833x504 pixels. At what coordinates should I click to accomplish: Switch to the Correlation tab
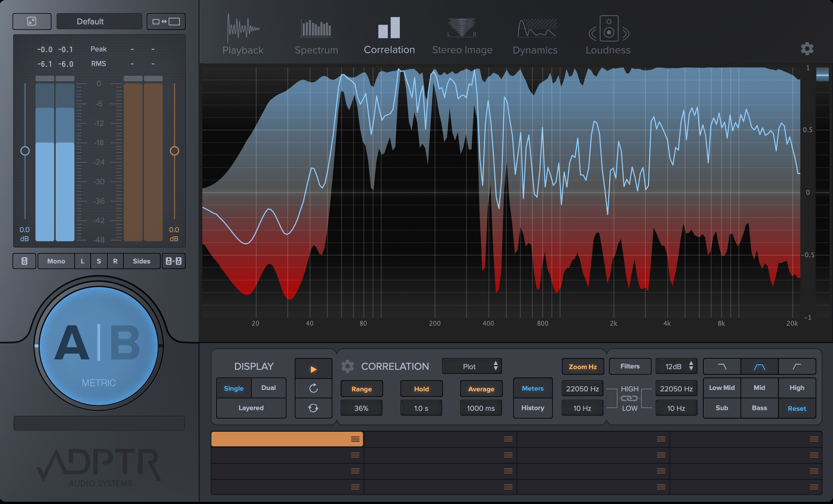click(389, 35)
